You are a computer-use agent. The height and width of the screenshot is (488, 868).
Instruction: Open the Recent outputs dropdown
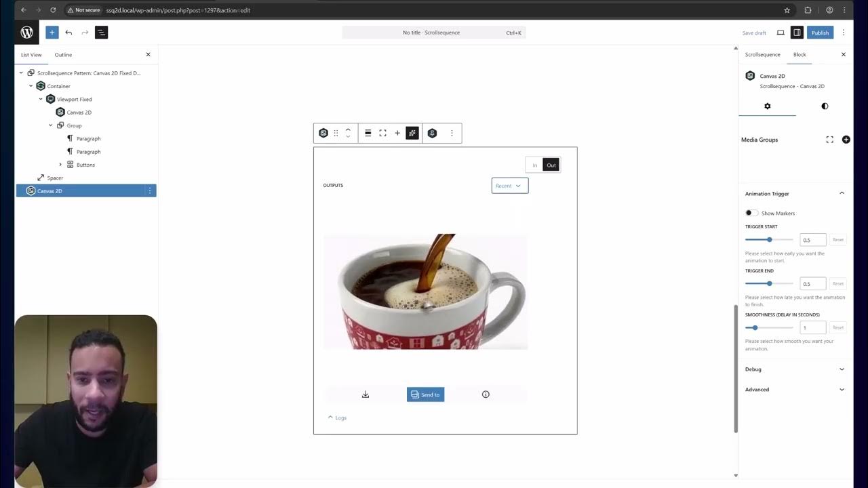[x=509, y=185]
